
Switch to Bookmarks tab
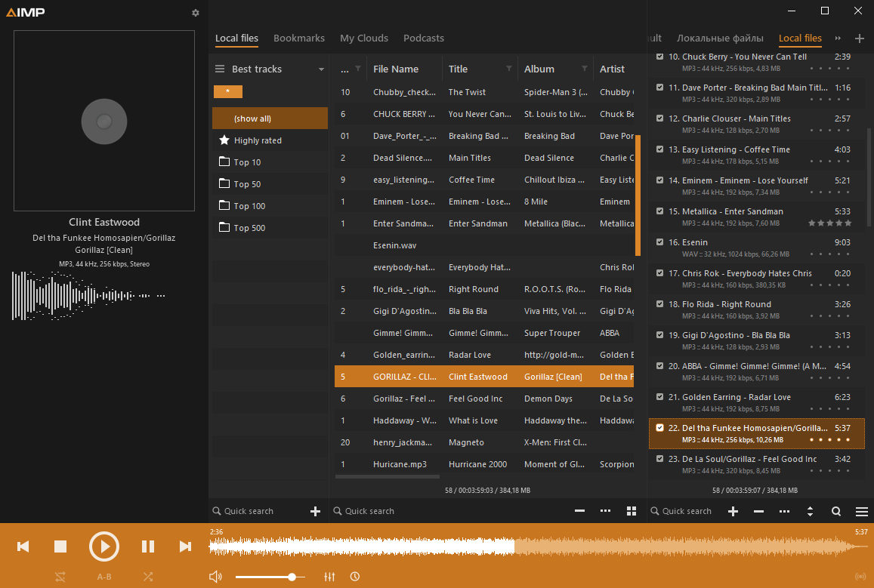click(299, 38)
